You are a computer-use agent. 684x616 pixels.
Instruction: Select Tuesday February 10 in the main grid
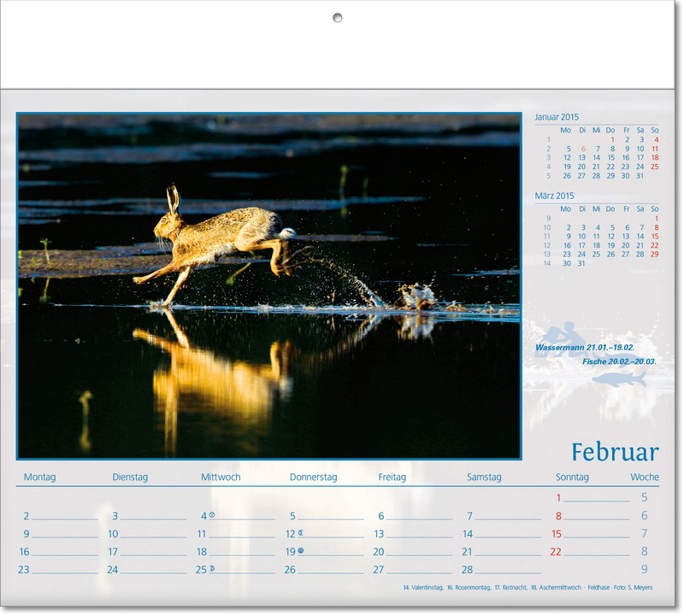click(x=113, y=534)
